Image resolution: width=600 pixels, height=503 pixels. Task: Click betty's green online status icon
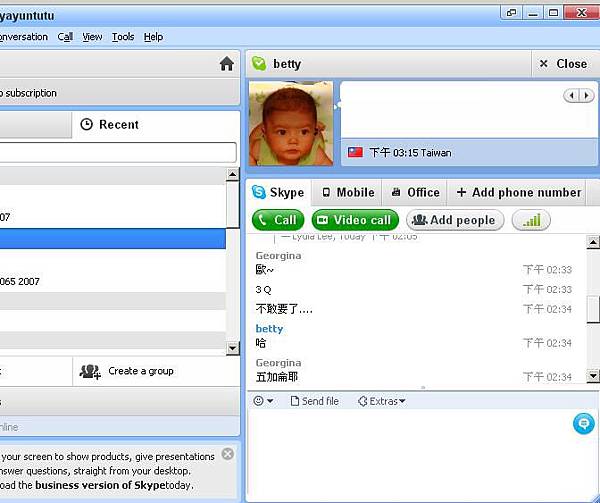click(x=259, y=63)
